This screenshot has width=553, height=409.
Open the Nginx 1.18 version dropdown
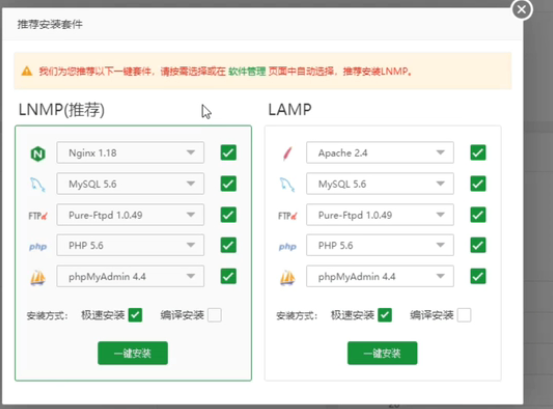[130, 153]
